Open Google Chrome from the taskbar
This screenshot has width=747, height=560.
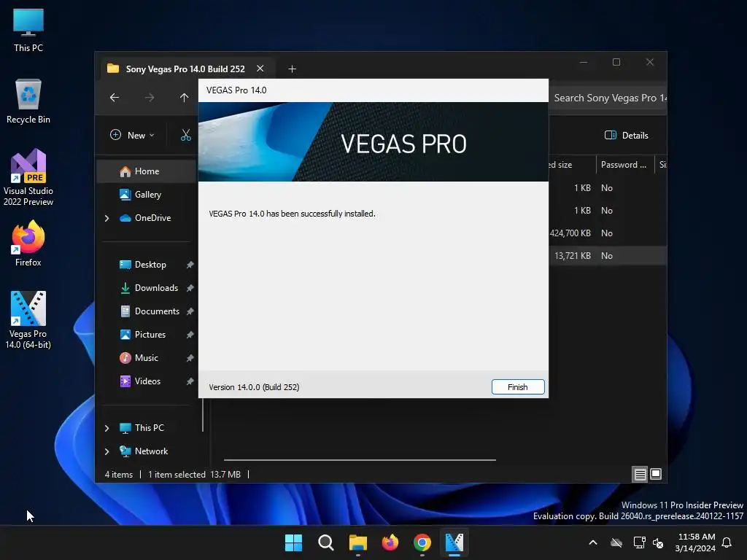click(x=422, y=542)
